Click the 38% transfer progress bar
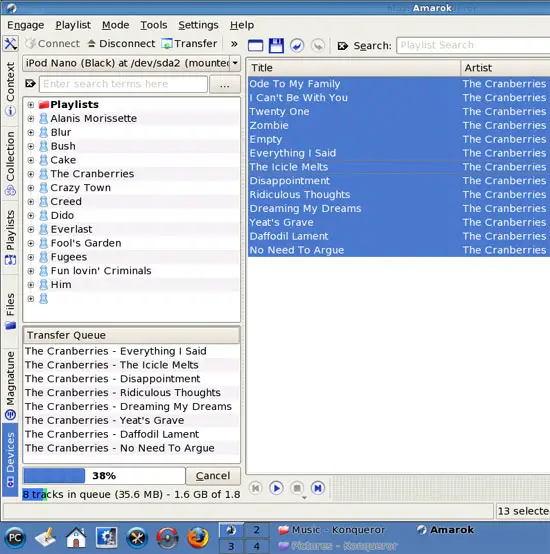 point(104,476)
